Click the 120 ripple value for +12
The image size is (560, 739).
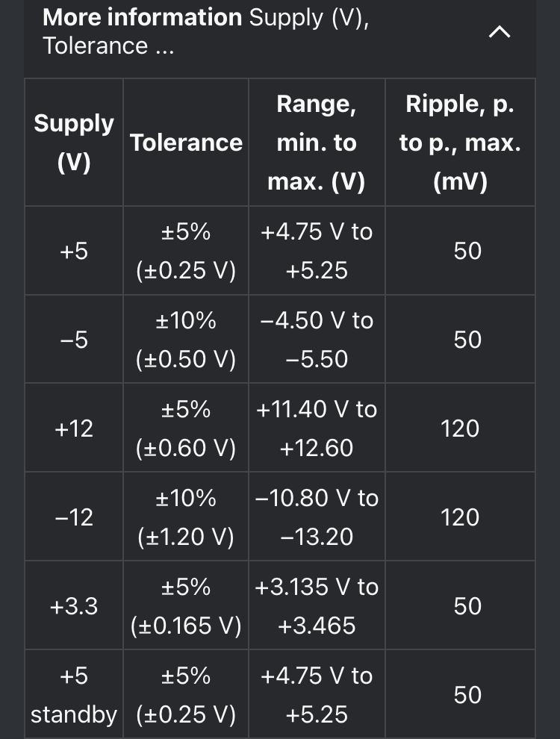coord(460,428)
